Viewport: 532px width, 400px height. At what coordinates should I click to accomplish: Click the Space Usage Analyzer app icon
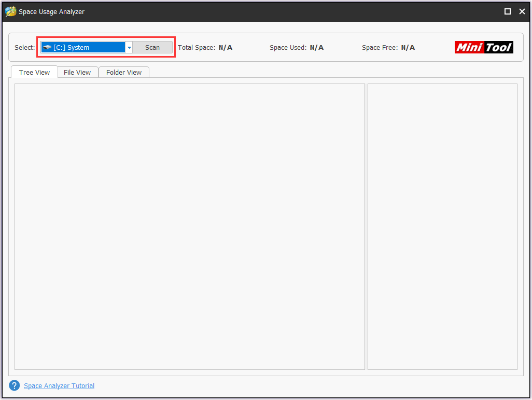[11, 11]
